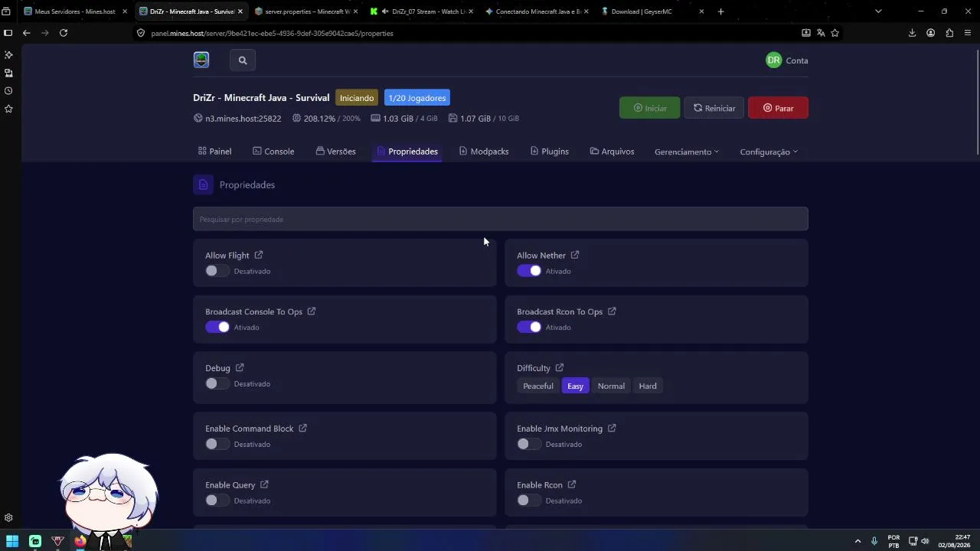Expand the Configuração dropdown menu
The height and width of the screenshot is (551, 980).
[x=769, y=152]
